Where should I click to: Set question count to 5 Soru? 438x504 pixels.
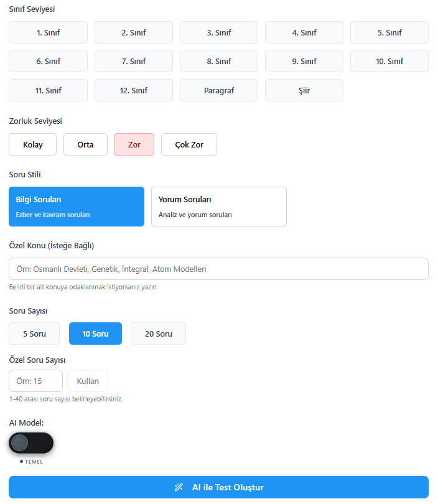pyautogui.click(x=34, y=334)
